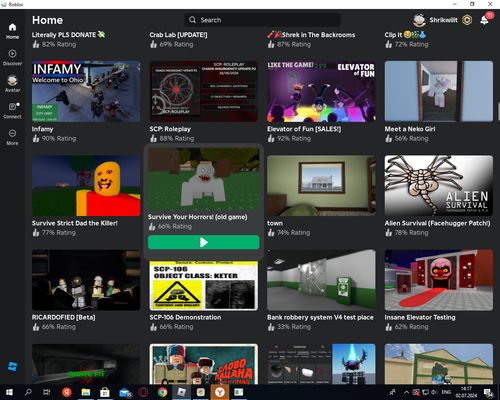The image size is (500, 400).
Task: Open Survive Your Horrors game thumbnail
Action: pyautogui.click(x=204, y=179)
